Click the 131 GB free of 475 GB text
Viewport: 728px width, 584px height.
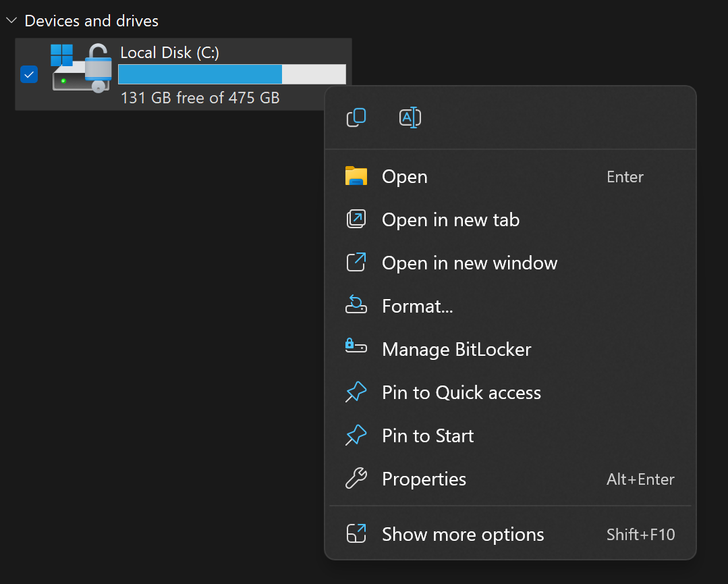click(200, 98)
